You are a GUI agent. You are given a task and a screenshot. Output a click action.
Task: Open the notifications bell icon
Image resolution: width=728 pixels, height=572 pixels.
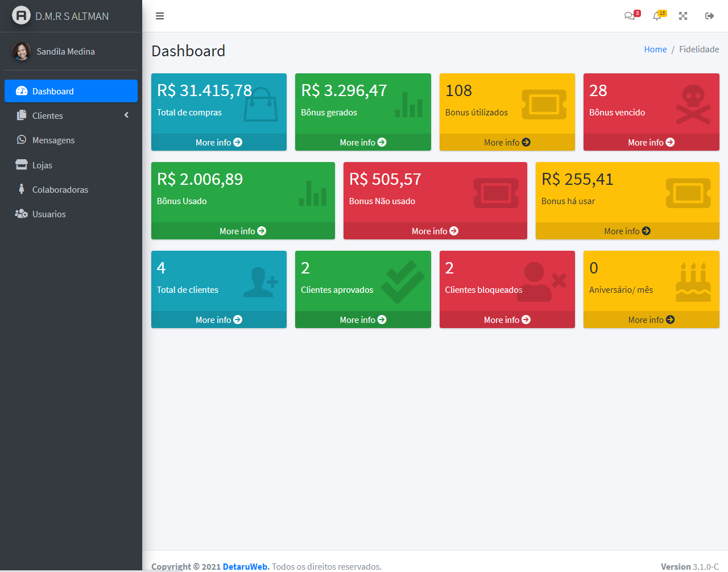tap(657, 16)
